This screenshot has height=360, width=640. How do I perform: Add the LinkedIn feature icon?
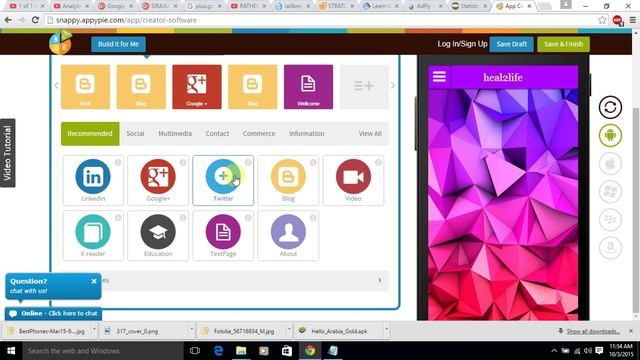93,176
